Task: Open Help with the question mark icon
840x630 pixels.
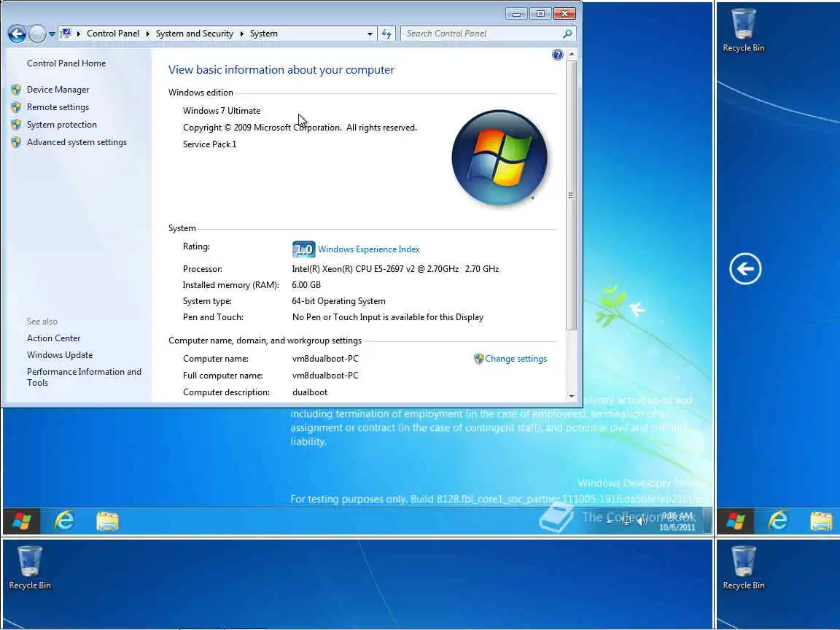Action: pos(558,55)
